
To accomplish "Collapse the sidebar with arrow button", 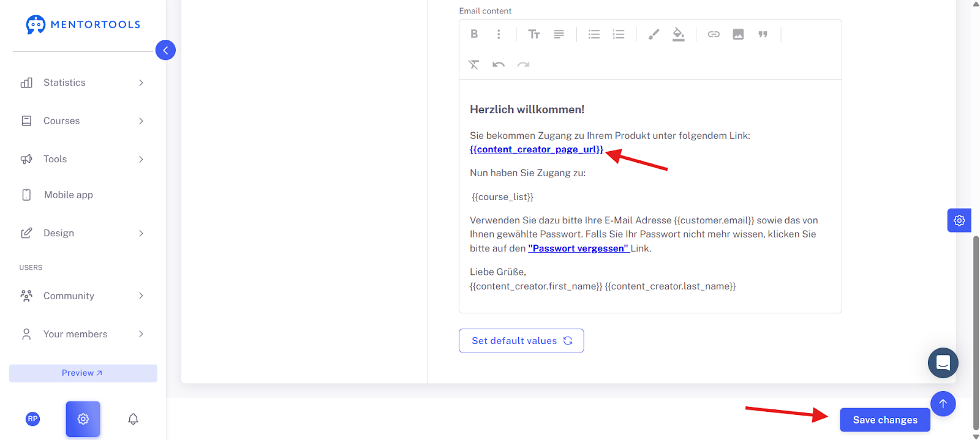I will tap(165, 50).
